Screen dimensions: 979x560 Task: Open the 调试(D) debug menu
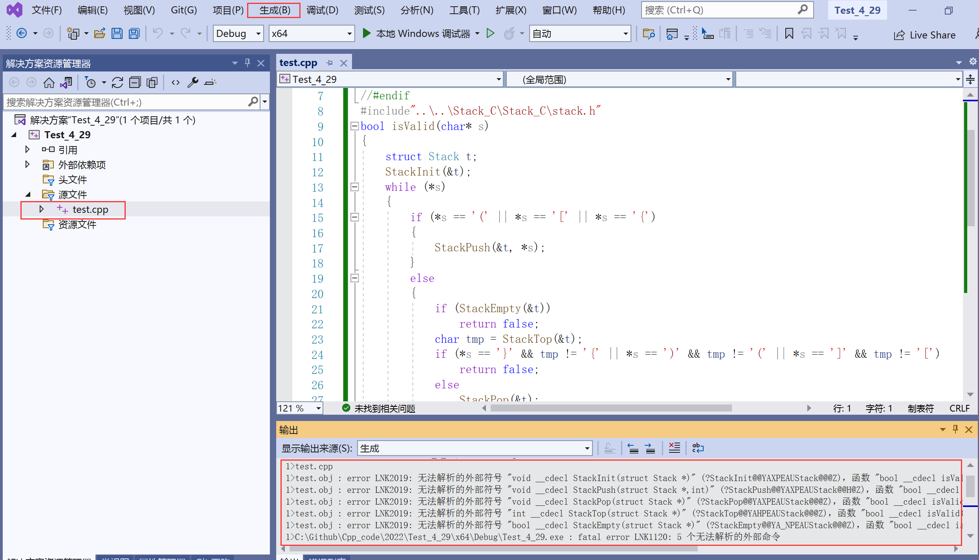pos(322,10)
